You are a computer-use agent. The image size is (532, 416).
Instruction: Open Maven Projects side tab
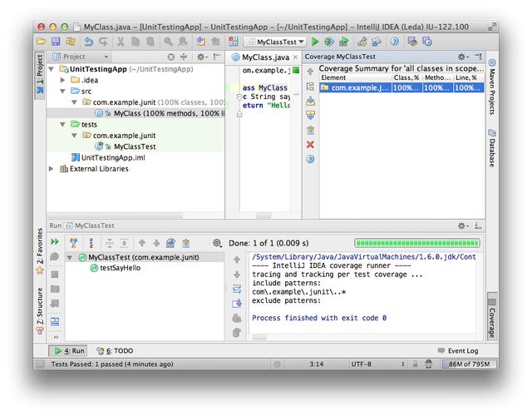[492, 87]
